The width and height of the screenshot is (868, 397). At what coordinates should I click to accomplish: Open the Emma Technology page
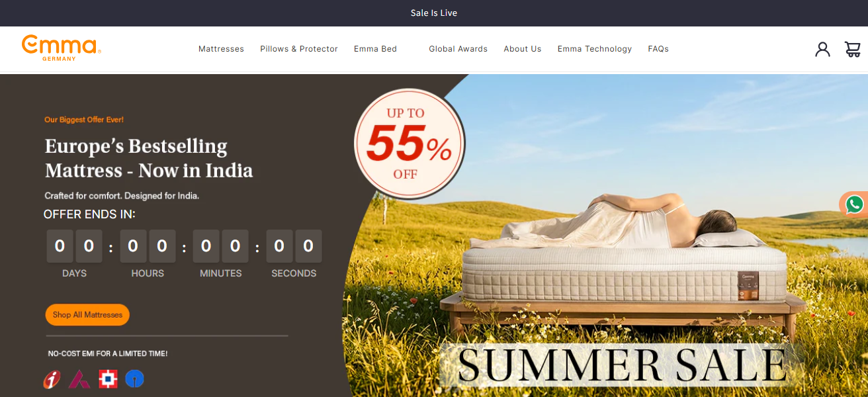tap(595, 49)
